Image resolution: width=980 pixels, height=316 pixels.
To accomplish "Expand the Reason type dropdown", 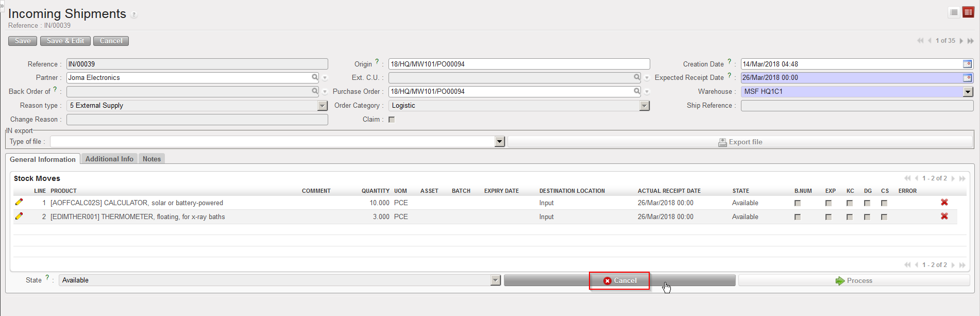I will click(x=323, y=106).
